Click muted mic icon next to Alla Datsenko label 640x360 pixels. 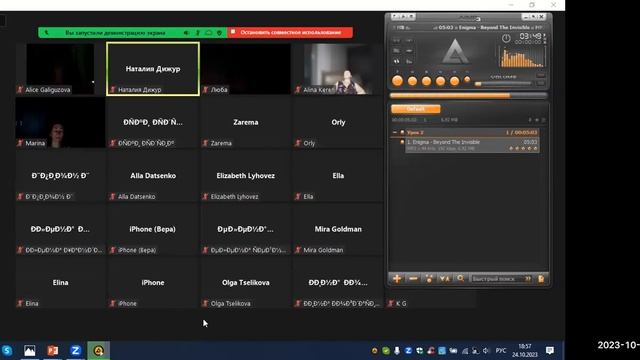tap(113, 196)
